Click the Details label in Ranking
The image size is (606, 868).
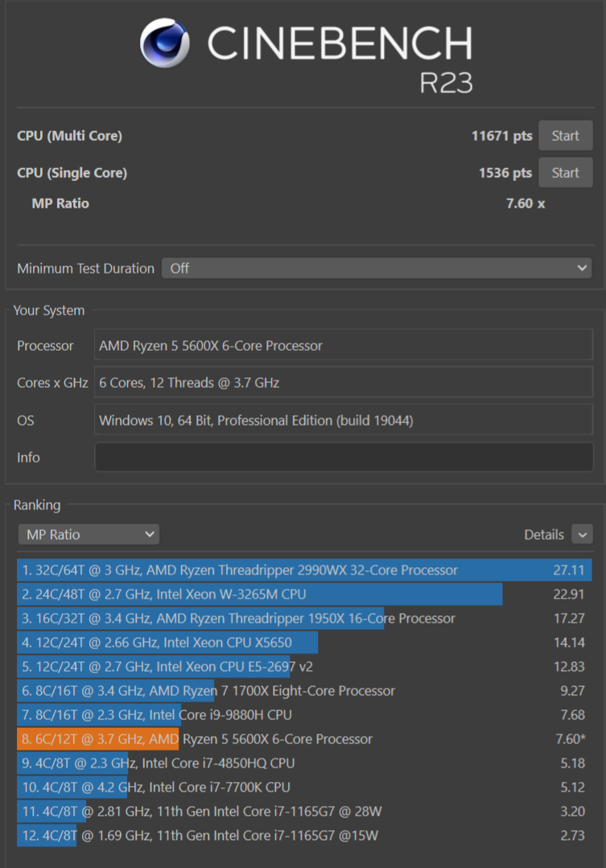tap(543, 535)
